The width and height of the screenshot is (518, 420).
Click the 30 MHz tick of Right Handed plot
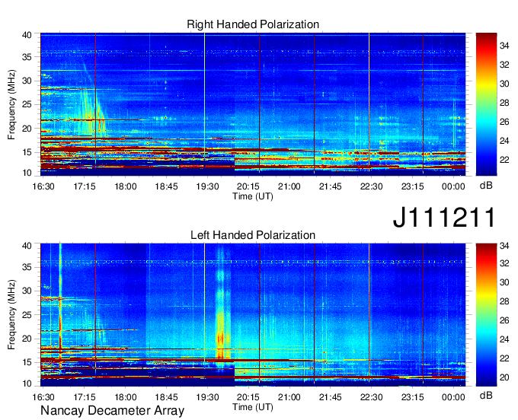27,81
